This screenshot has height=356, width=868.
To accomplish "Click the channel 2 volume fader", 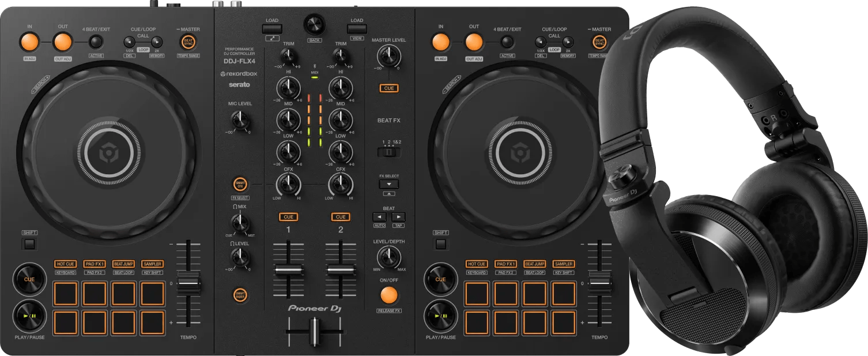I will [x=341, y=270].
